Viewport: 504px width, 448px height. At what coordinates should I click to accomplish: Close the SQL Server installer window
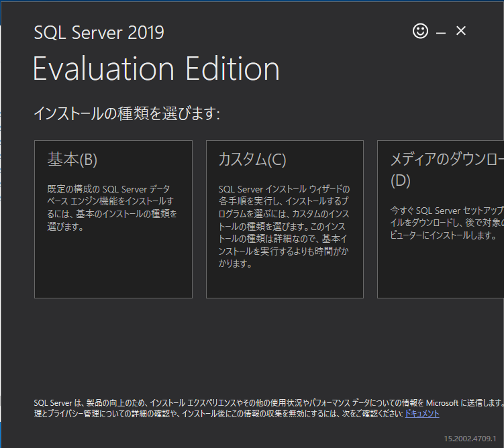pos(461,31)
